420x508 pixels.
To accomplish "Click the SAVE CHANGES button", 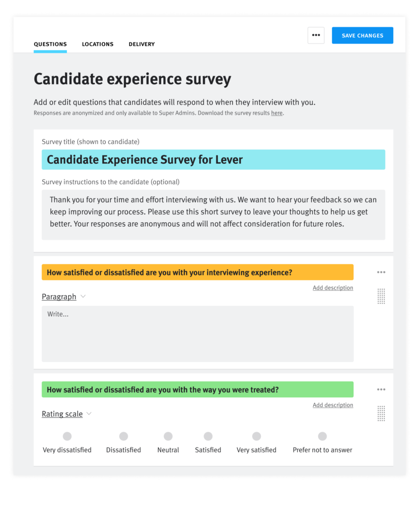I will (x=362, y=35).
